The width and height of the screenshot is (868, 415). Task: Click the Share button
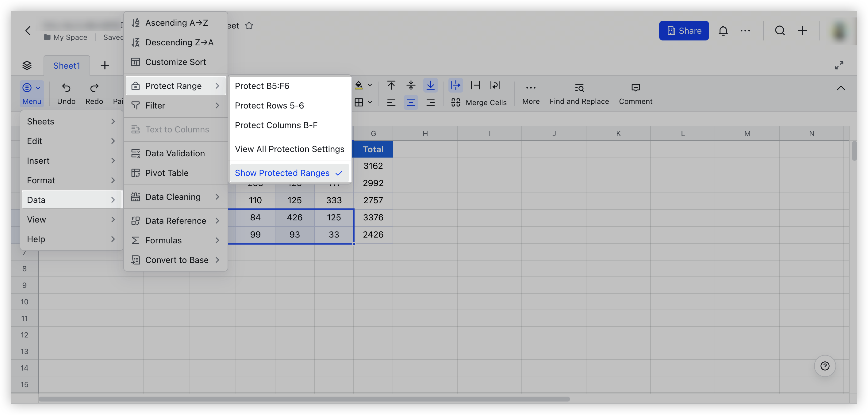pos(684,31)
